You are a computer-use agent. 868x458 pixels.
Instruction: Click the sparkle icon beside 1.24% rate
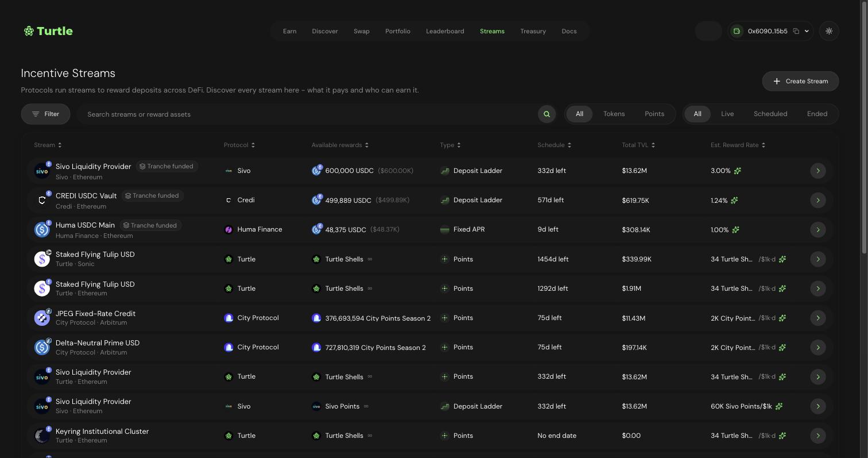(x=734, y=200)
